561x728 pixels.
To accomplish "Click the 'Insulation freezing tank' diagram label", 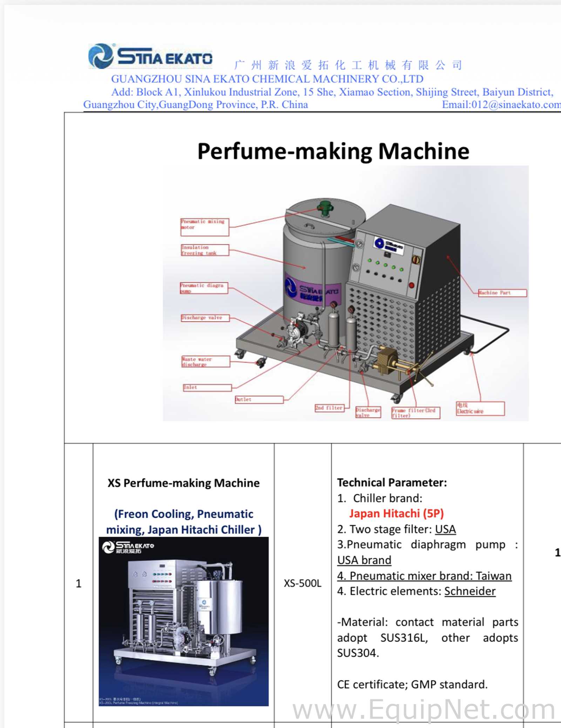I will tap(205, 250).
